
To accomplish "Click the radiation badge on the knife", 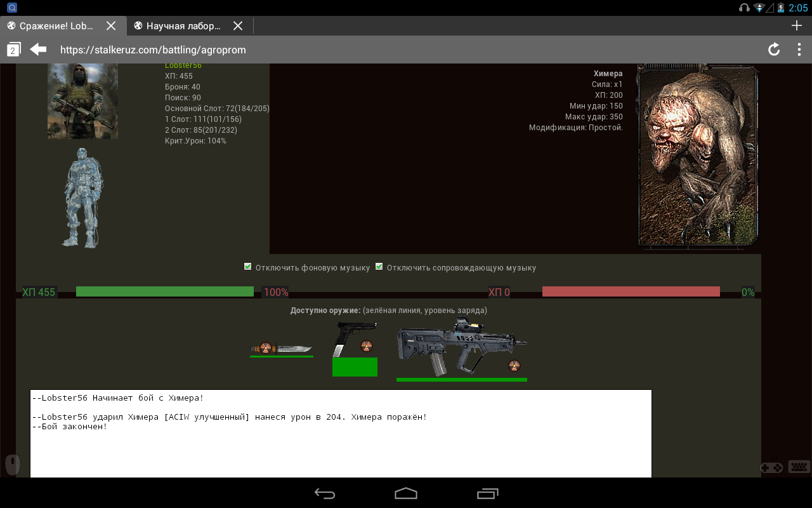I will tap(265, 348).
